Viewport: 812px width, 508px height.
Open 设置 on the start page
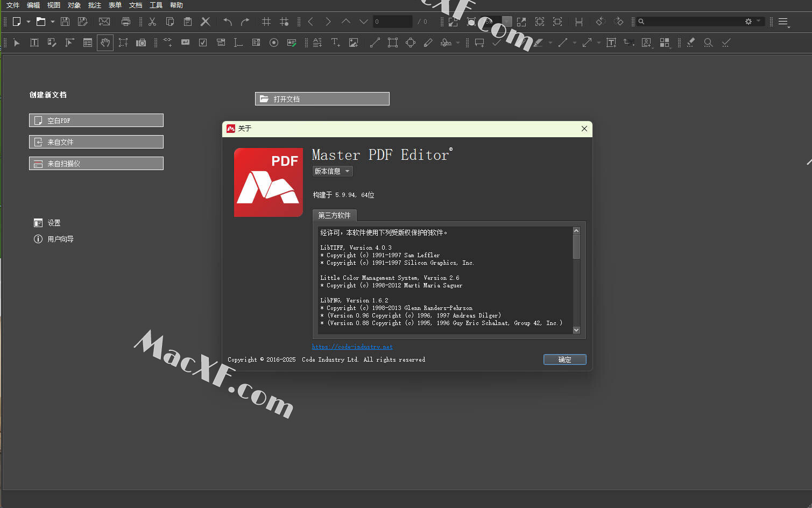(x=47, y=223)
